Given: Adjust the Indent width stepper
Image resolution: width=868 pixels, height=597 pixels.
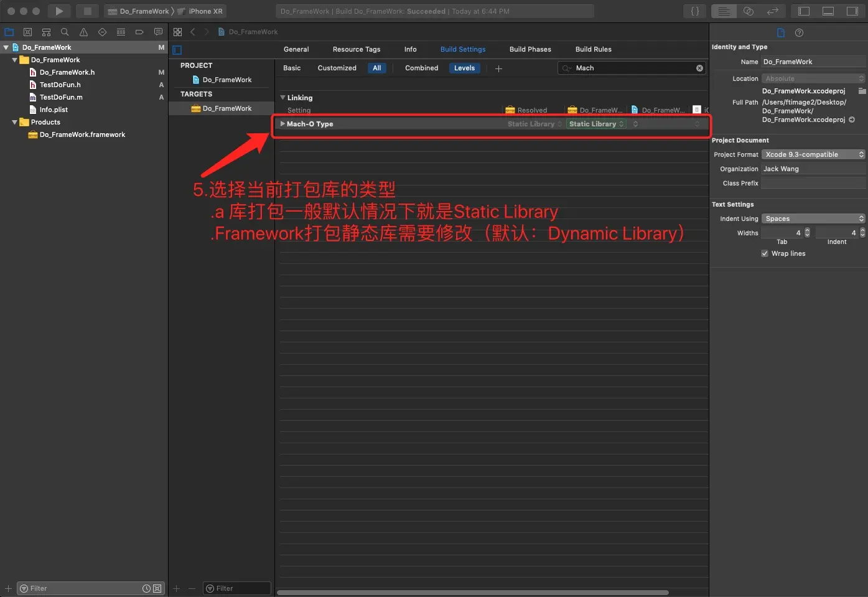Looking at the screenshot, I should pyautogui.click(x=862, y=233).
